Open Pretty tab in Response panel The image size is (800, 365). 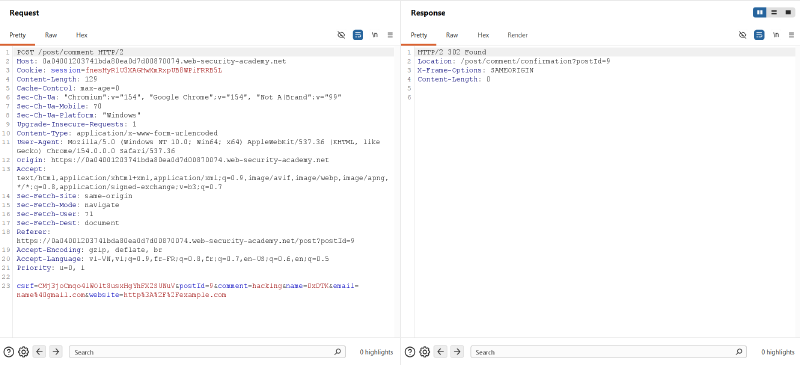coord(419,35)
